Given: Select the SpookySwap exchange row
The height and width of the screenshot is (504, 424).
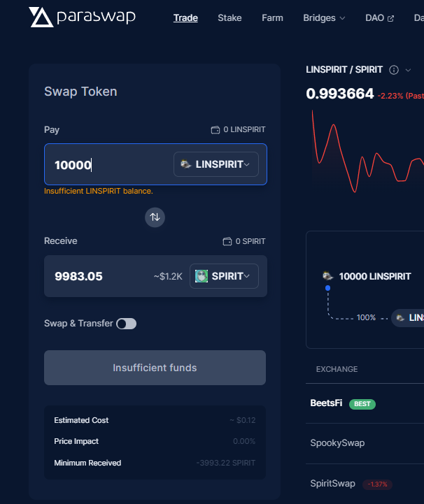Looking at the screenshot, I should coord(365,443).
